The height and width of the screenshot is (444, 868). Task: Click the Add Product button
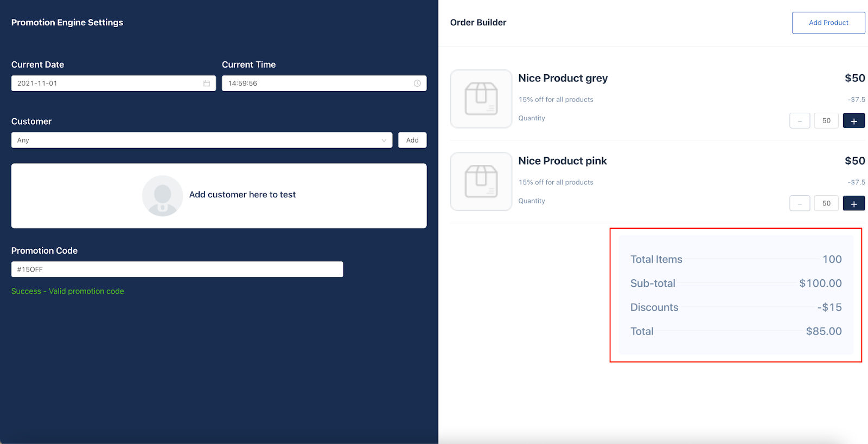tap(828, 23)
